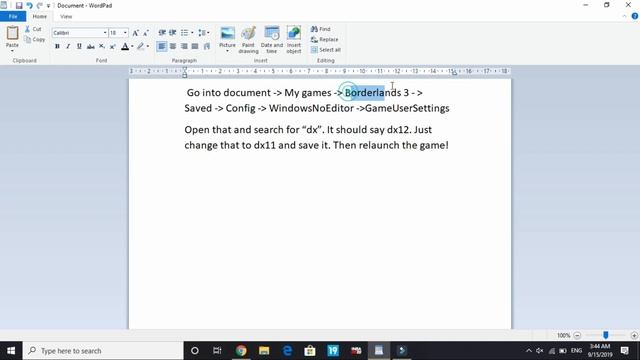Select all document text
Screen dimensions: 640x360
pyautogui.click(x=326, y=50)
